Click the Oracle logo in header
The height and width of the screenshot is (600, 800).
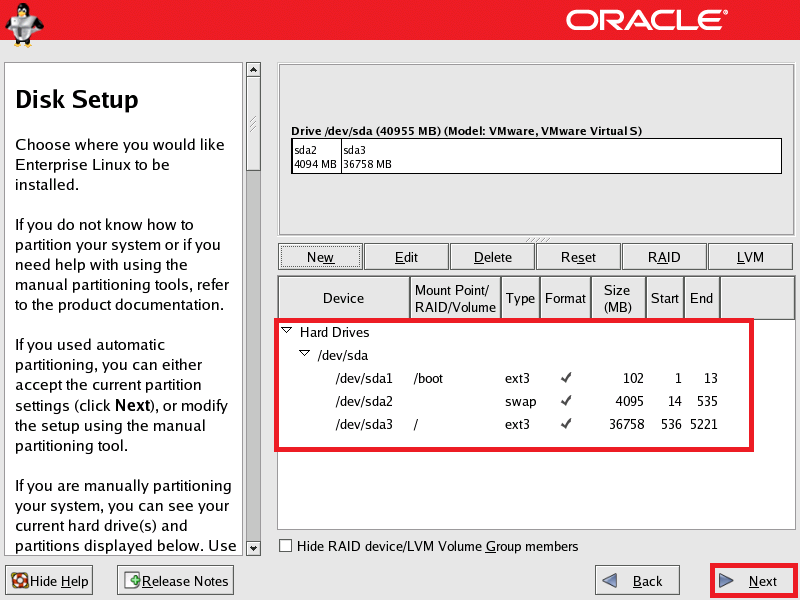click(x=646, y=20)
